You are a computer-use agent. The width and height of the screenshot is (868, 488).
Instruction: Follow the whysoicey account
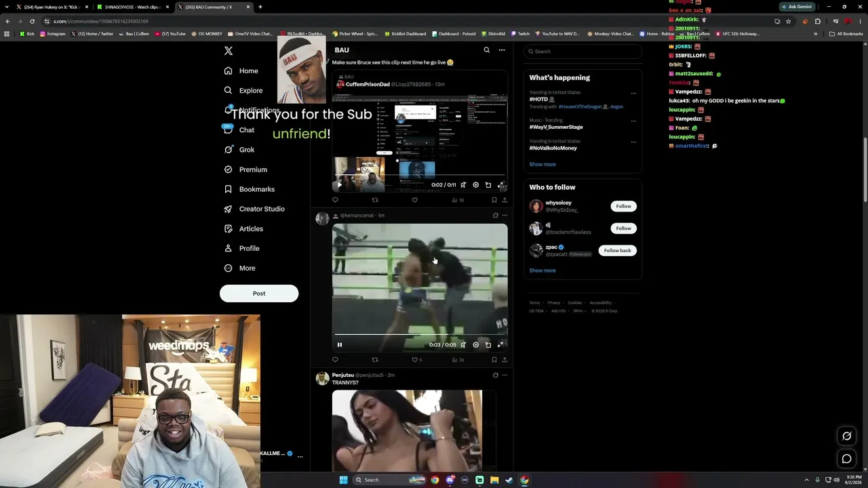pyautogui.click(x=623, y=206)
